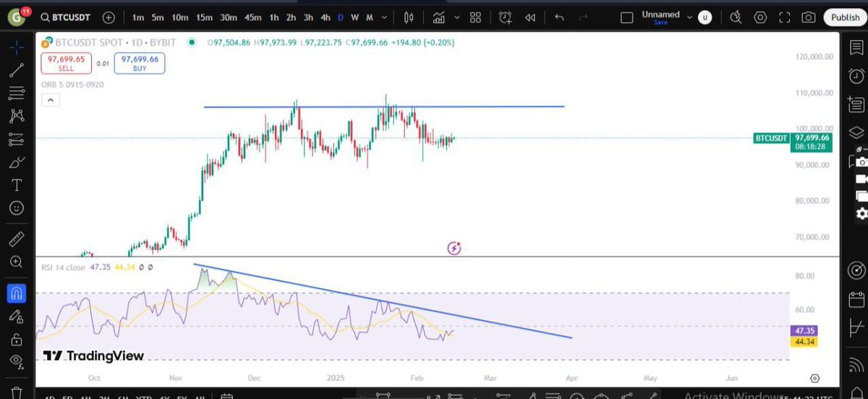This screenshot has width=868, height=399.
Task: Open the watchlist panel in right sidebar
Action: [x=856, y=49]
